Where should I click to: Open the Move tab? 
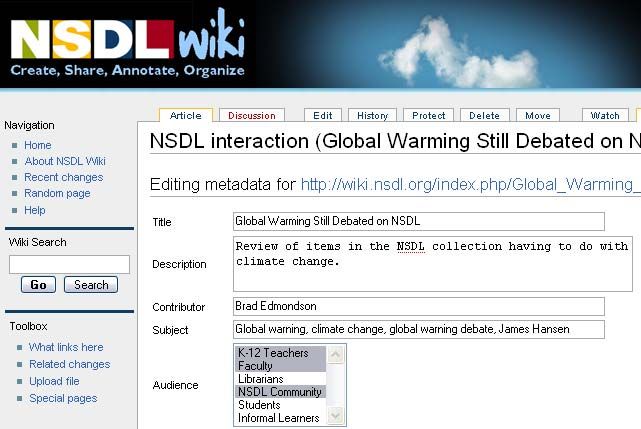point(538,116)
